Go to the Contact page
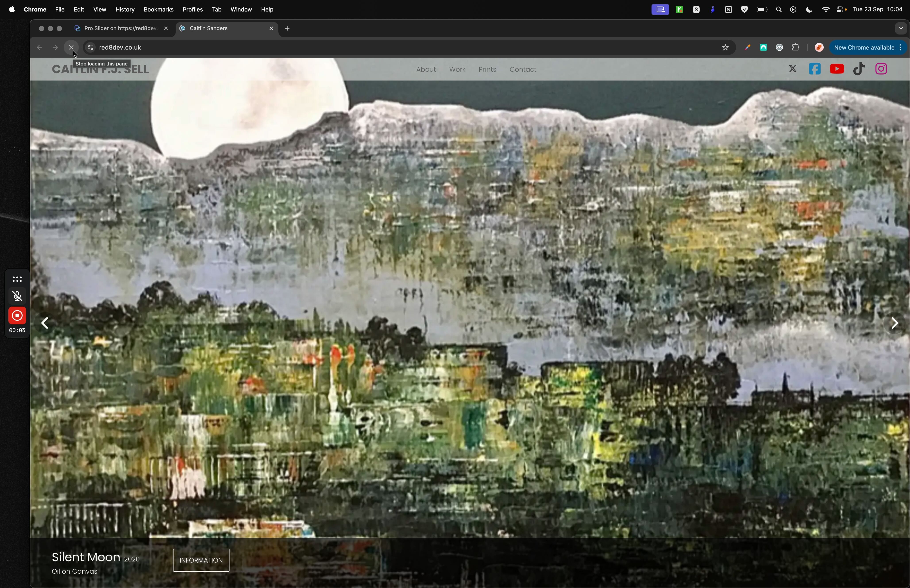 point(523,69)
